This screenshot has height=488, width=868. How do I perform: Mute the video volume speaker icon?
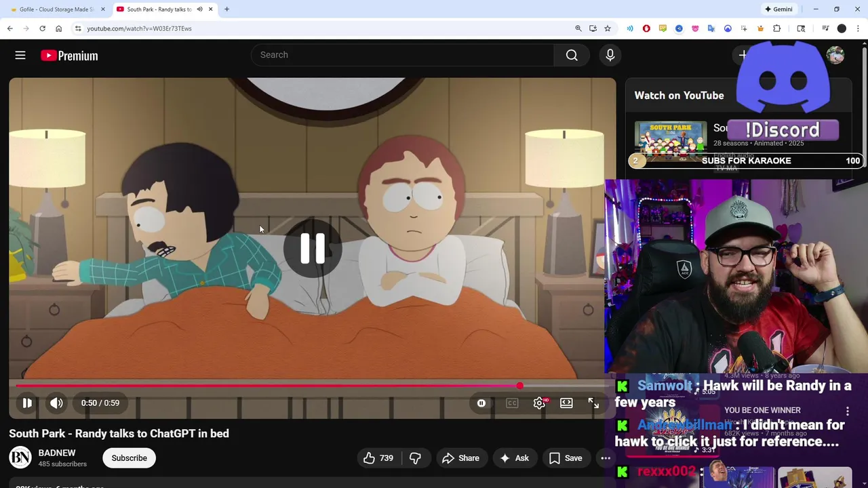(x=56, y=403)
